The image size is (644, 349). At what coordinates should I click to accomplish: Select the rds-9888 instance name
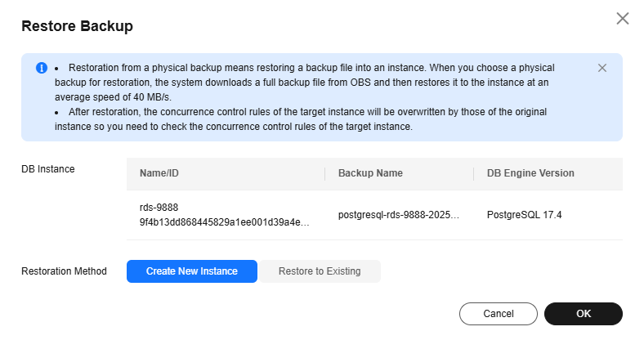(x=159, y=208)
